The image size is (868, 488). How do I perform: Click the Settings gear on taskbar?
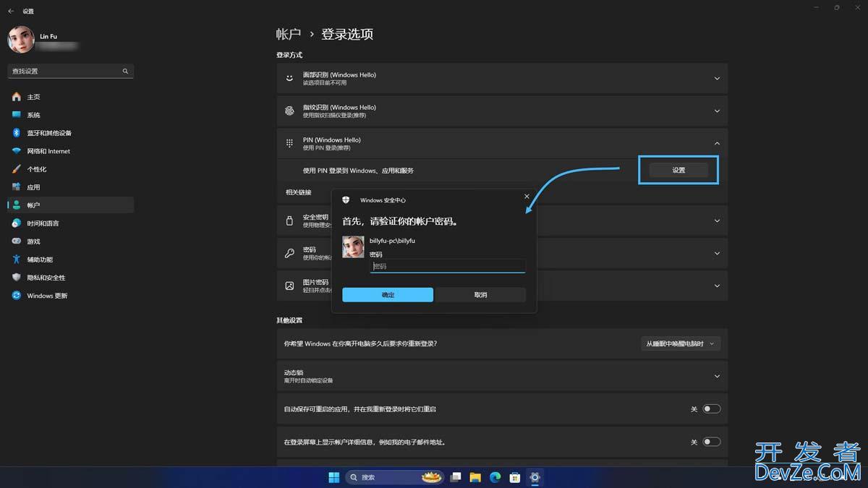pyautogui.click(x=535, y=477)
